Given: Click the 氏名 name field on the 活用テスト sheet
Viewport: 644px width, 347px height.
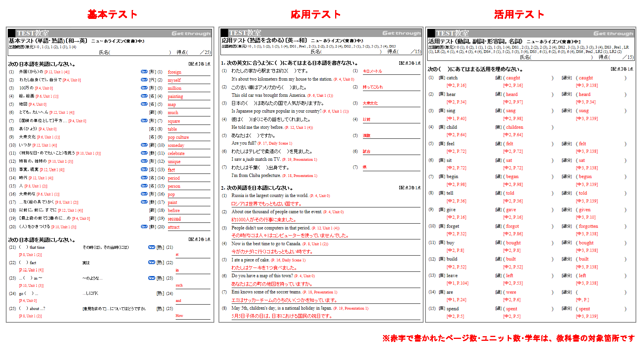Looking at the screenshot, I should [556, 57].
